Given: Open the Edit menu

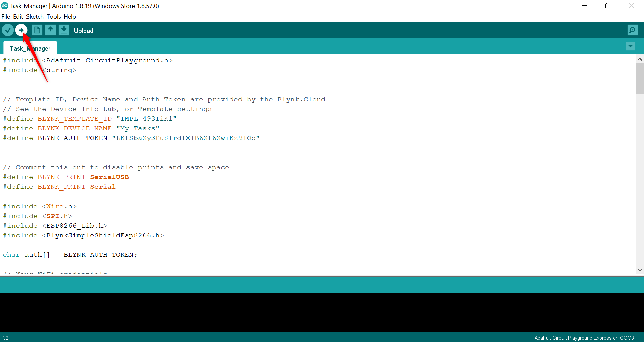Looking at the screenshot, I should click(18, 17).
